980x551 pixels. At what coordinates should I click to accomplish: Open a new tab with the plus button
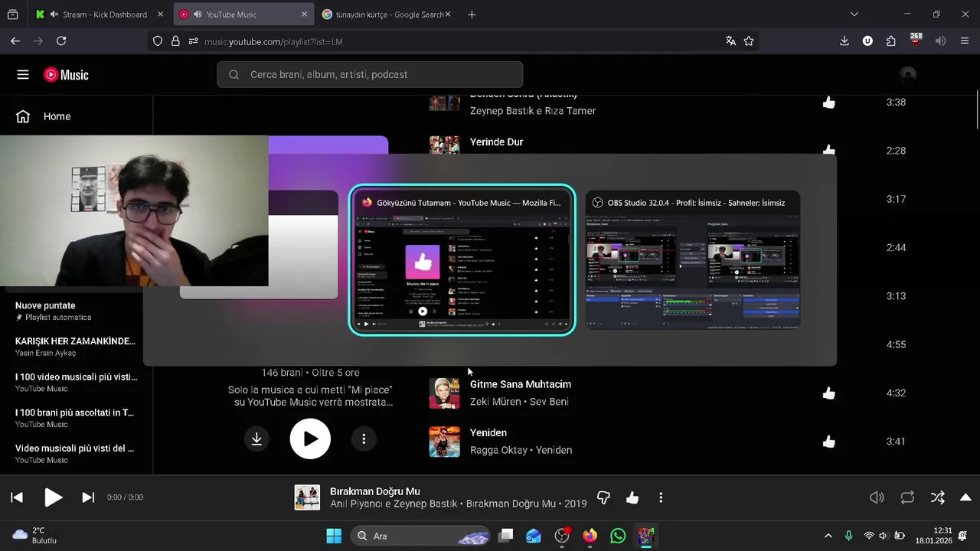click(472, 15)
